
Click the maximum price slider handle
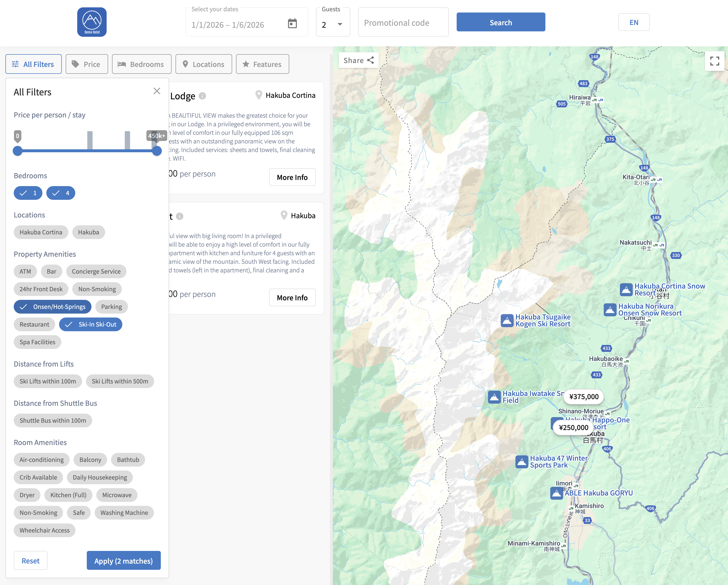(x=157, y=151)
